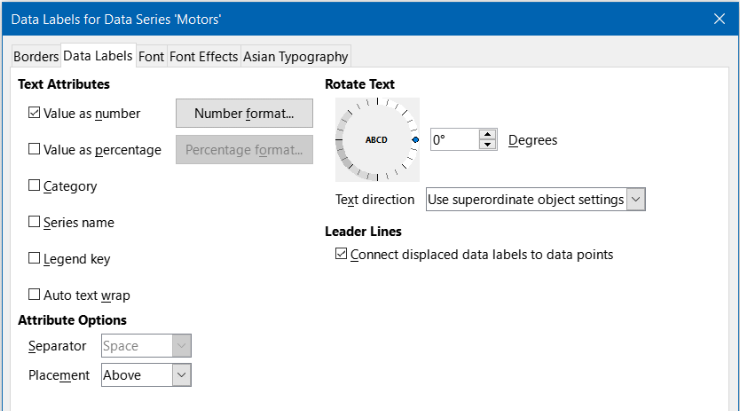This screenshot has width=741, height=411.
Task: Click the Placement label
Action: click(x=59, y=375)
